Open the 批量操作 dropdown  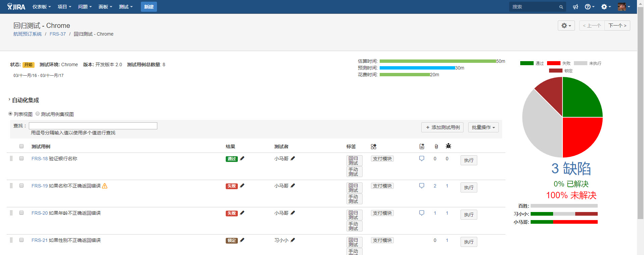click(x=483, y=127)
